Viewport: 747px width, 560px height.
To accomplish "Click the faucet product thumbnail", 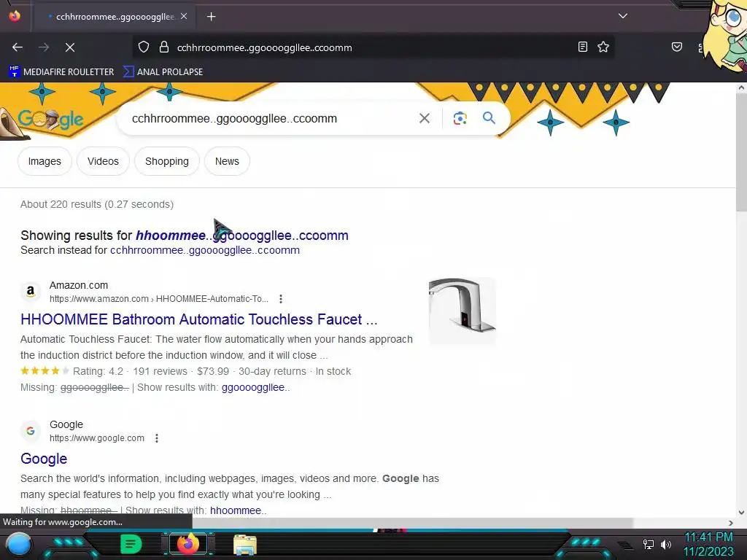I will coord(462,311).
